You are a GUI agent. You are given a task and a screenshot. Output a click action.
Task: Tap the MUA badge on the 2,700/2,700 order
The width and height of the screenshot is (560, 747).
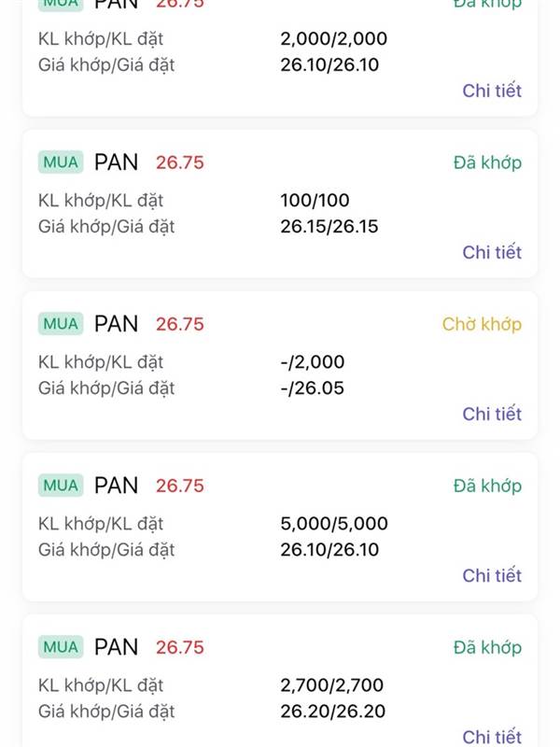61,647
